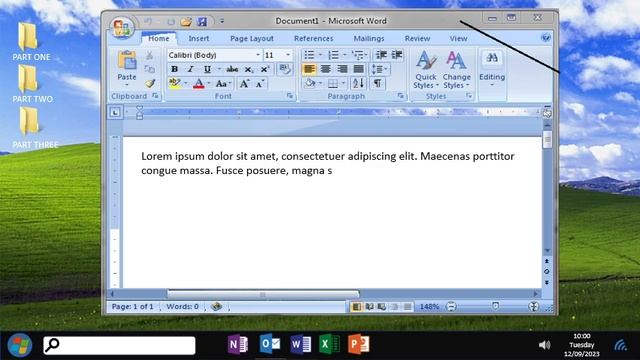Switch to the Mailings tab
640x360 pixels.
[x=369, y=38]
